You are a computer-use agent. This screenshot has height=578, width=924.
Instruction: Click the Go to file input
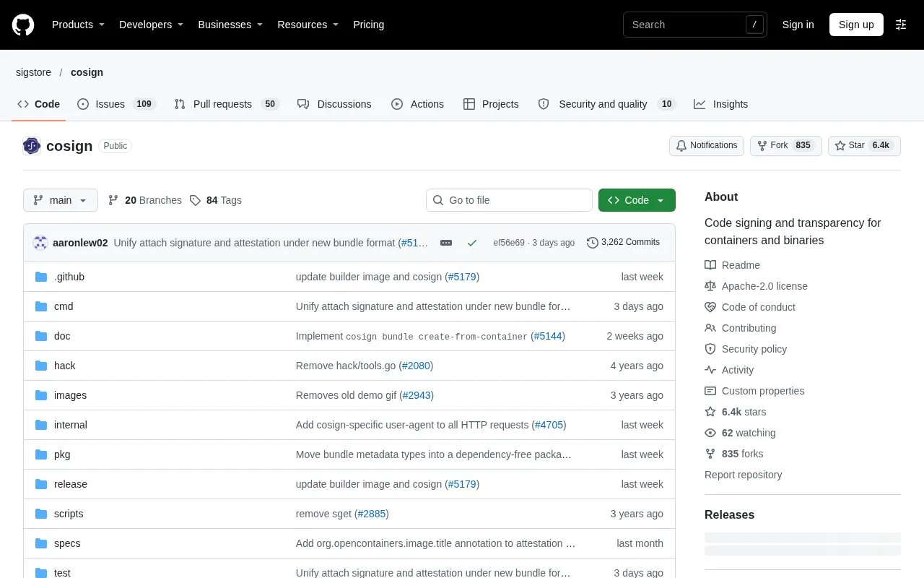(x=509, y=200)
